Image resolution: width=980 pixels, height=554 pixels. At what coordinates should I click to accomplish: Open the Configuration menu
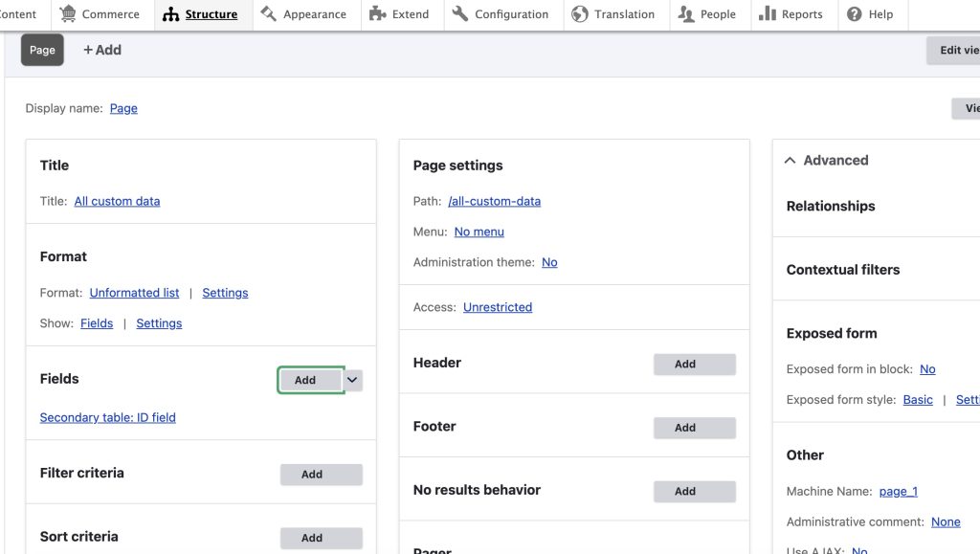503,14
